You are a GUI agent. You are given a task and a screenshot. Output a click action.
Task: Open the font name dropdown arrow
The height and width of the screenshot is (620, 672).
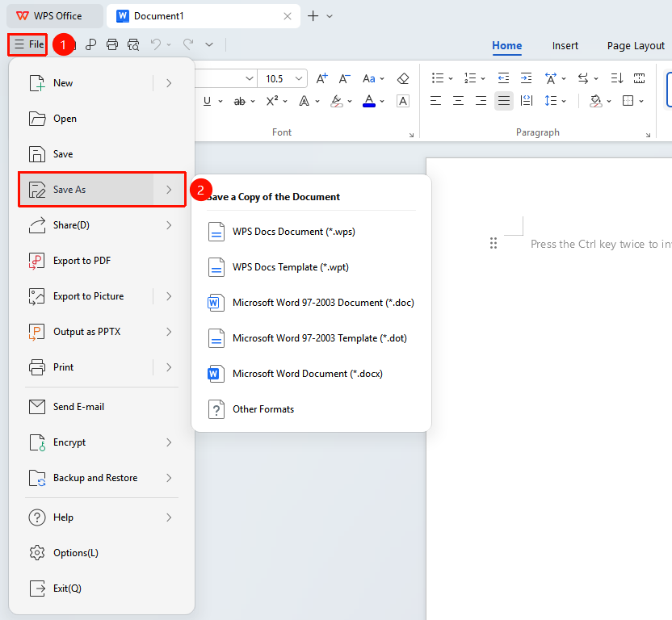coord(249,79)
